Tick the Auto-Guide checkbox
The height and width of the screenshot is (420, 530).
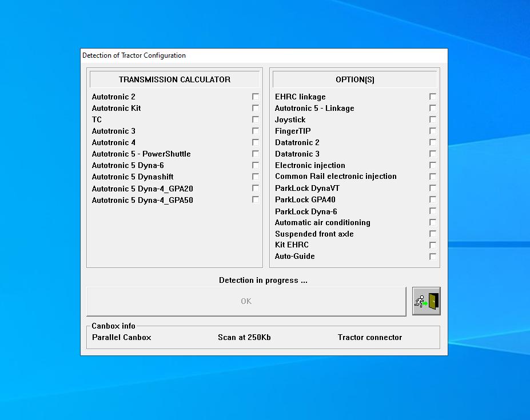433,257
